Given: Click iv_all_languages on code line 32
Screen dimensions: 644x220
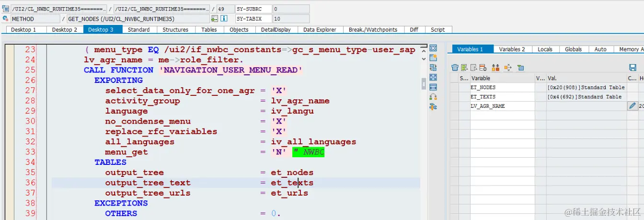Looking at the screenshot, I should point(313,142).
